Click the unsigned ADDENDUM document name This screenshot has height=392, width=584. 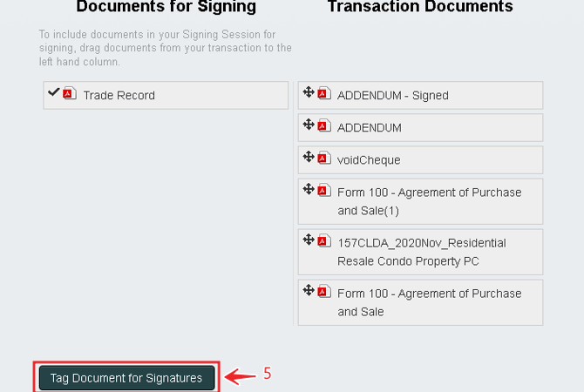pyautogui.click(x=370, y=127)
